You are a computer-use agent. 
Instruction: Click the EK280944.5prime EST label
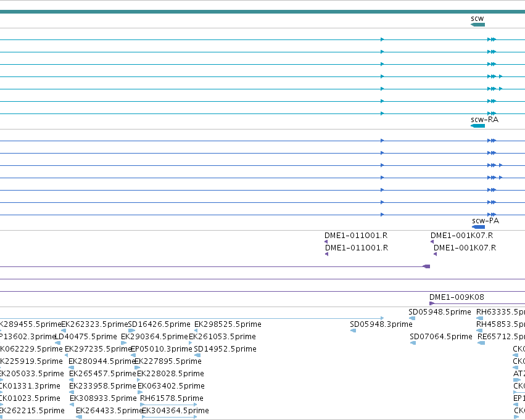[102, 361]
